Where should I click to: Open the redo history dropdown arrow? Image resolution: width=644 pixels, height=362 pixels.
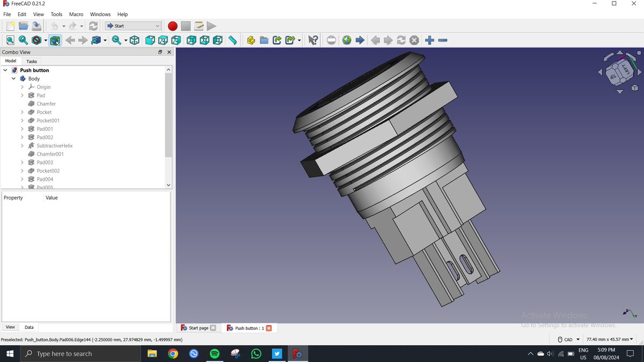click(82, 26)
